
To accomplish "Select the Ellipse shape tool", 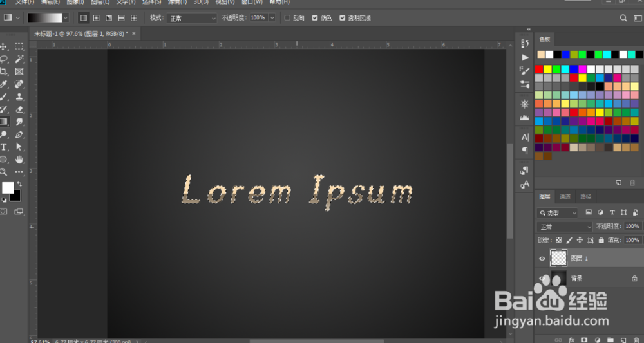I will pyautogui.click(x=4, y=160).
